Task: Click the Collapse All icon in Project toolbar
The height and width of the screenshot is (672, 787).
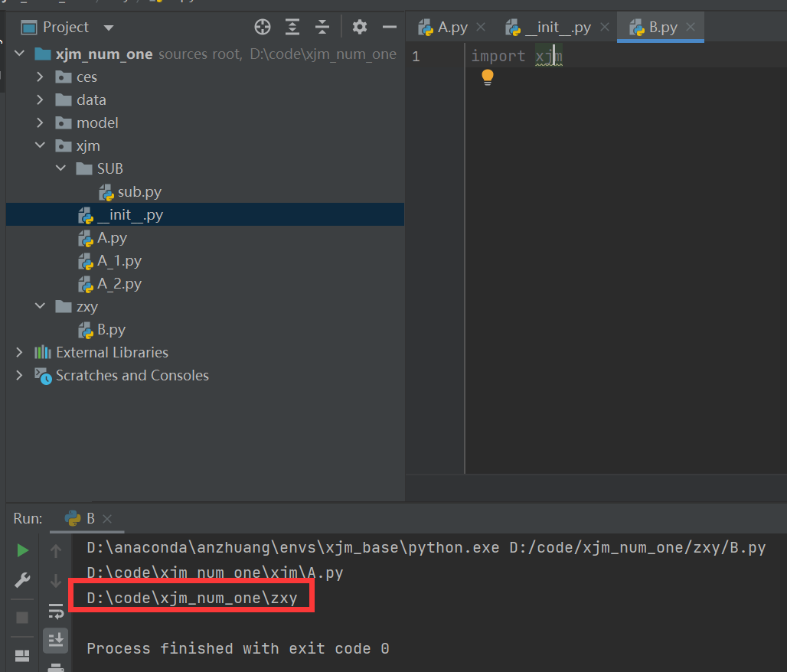Action: (x=322, y=27)
